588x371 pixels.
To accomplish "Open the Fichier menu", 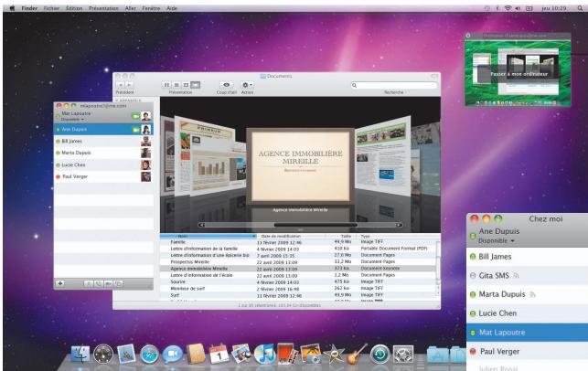I will coord(51,8).
